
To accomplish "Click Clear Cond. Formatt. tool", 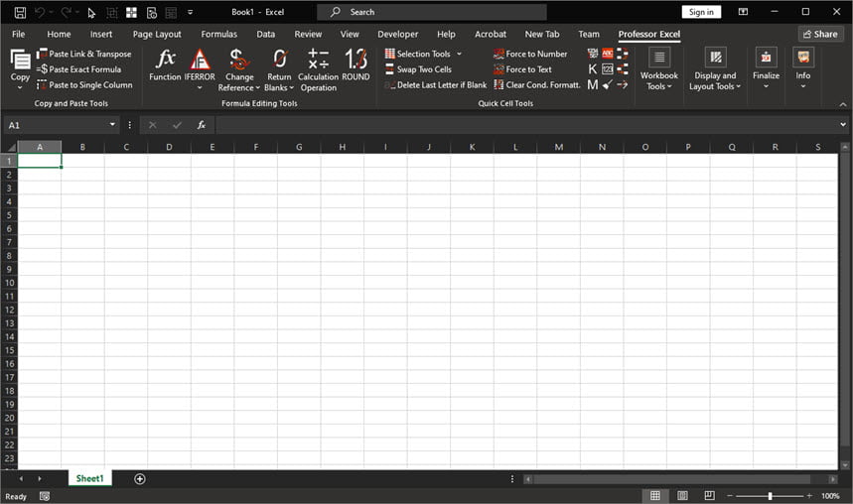I will tap(537, 84).
